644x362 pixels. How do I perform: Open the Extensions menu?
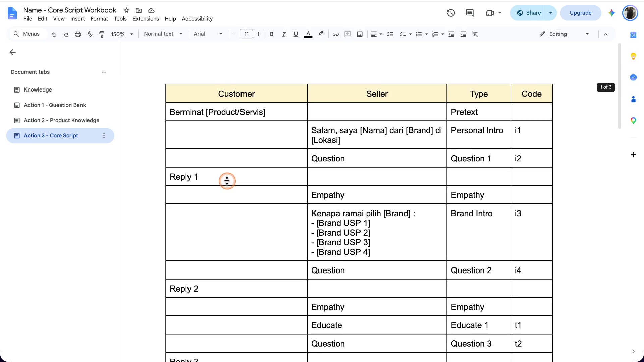click(x=146, y=19)
